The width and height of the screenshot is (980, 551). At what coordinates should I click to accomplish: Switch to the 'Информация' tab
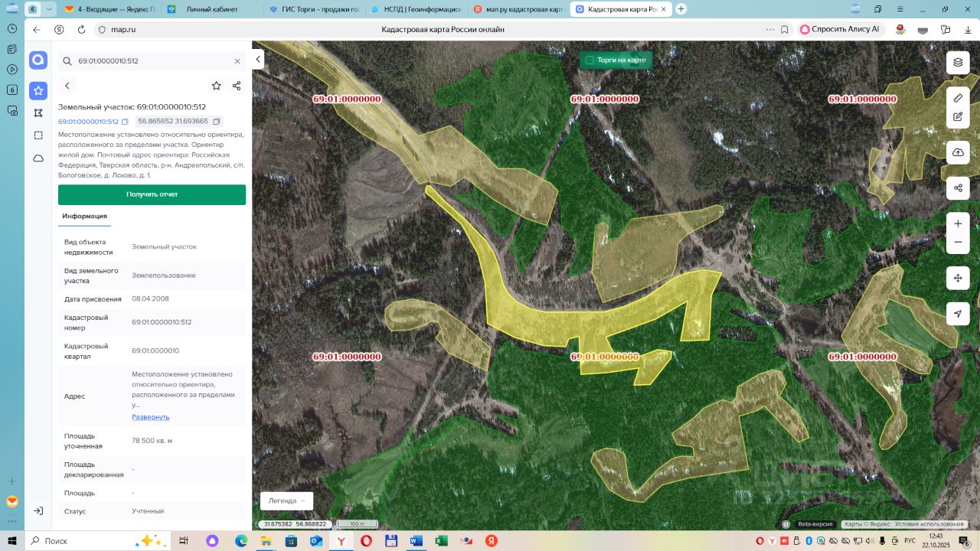[x=84, y=217]
